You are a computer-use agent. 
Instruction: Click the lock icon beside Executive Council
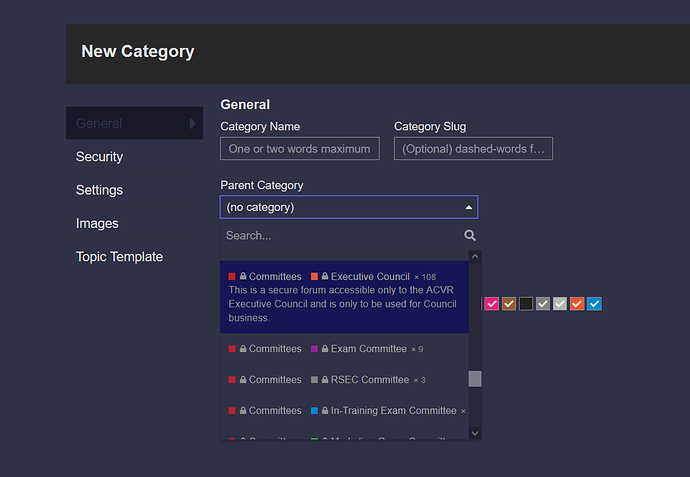[325, 276]
